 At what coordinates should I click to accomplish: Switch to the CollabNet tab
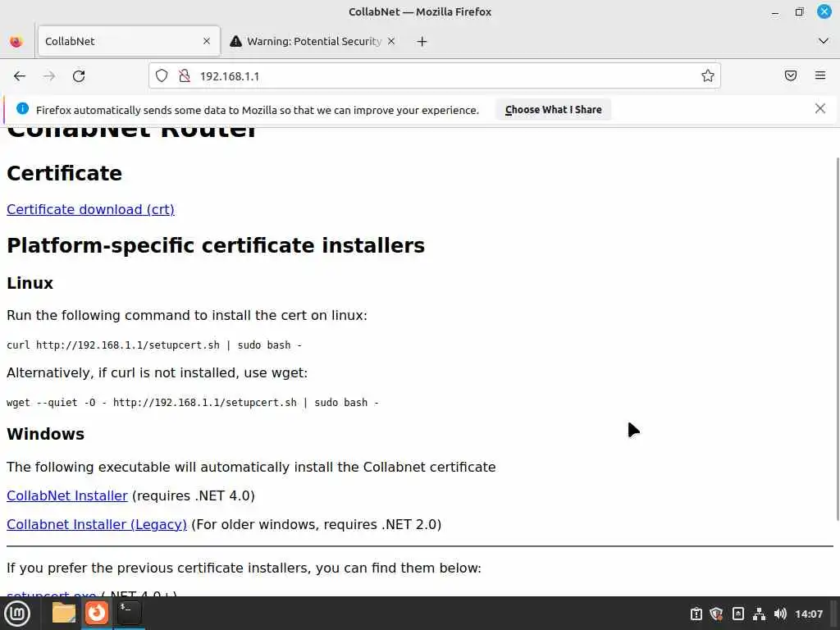tap(129, 41)
